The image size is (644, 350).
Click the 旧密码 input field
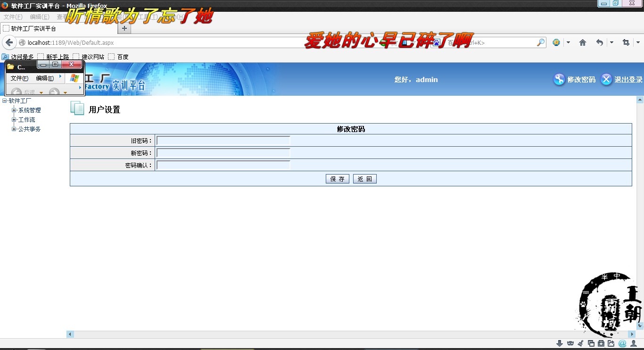pyautogui.click(x=223, y=141)
